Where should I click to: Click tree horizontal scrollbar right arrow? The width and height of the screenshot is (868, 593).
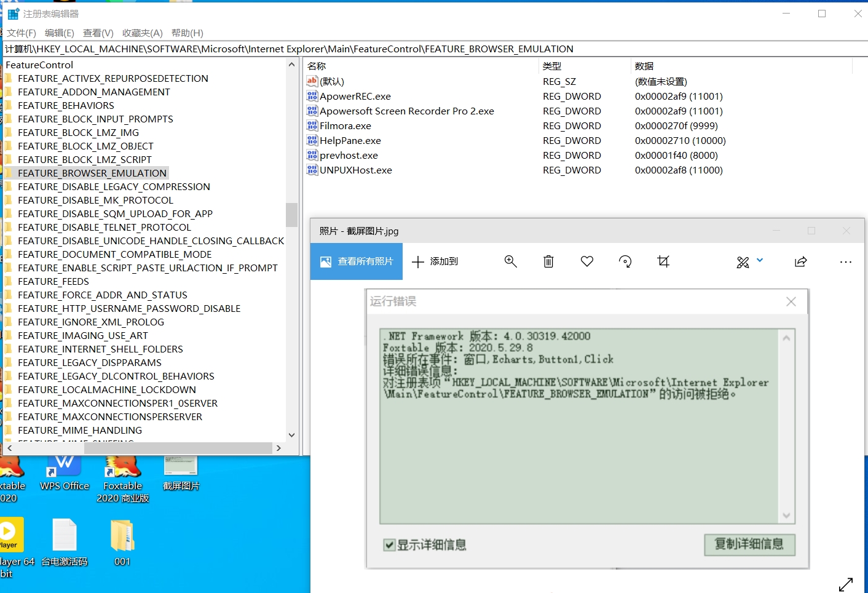pyautogui.click(x=278, y=448)
